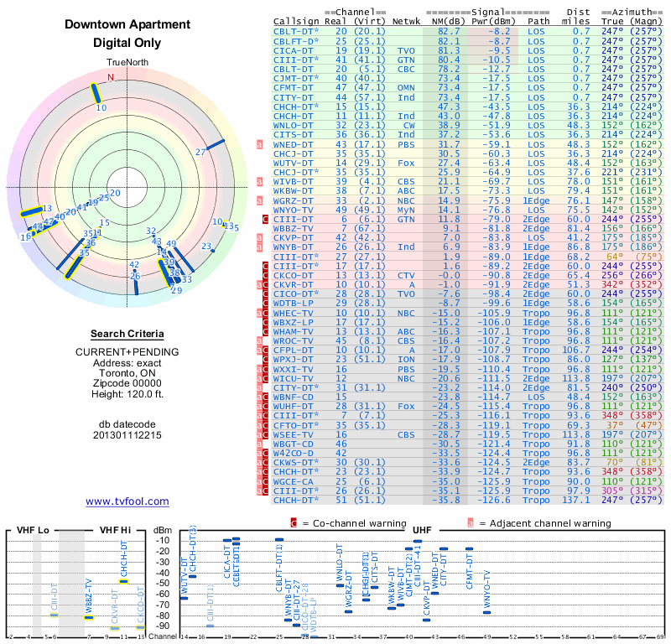The height and width of the screenshot is (644, 671).
Task: Click the Search Criteria heading
Action: tap(127, 334)
